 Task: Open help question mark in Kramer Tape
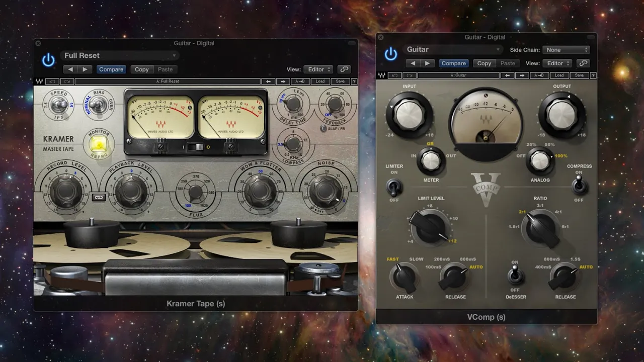tap(354, 81)
